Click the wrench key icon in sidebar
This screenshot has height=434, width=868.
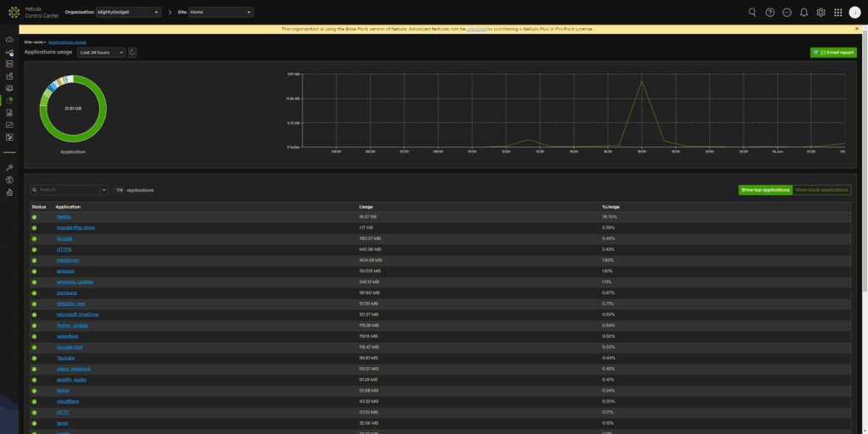9,168
